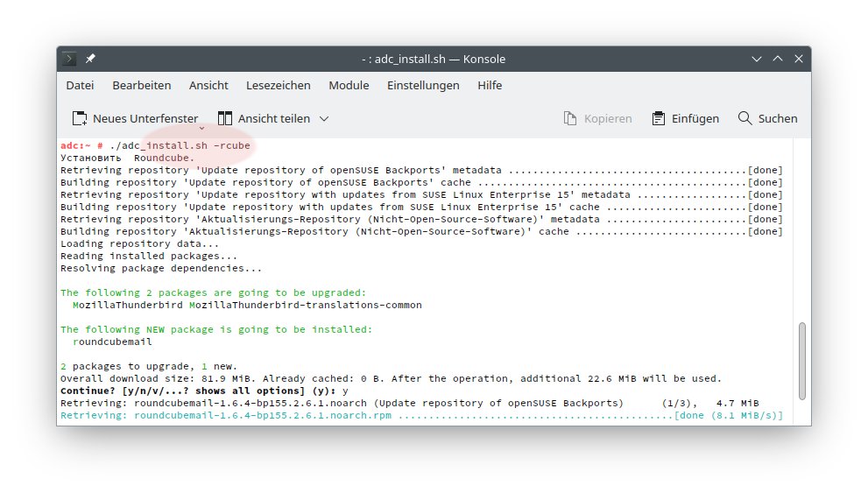Toggle the pin window on all desktops icon
868x493 pixels.
click(90, 59)
